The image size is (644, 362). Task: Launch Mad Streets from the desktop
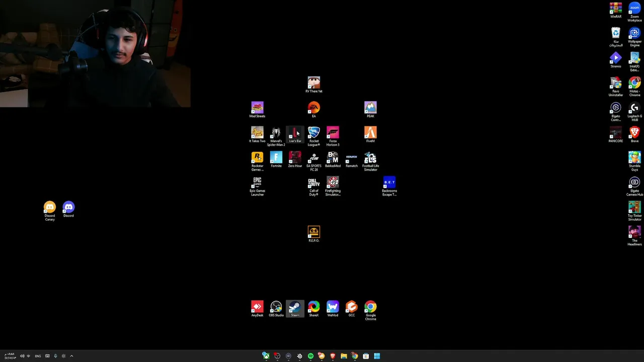pyautogui.click(x=257, y=110)
